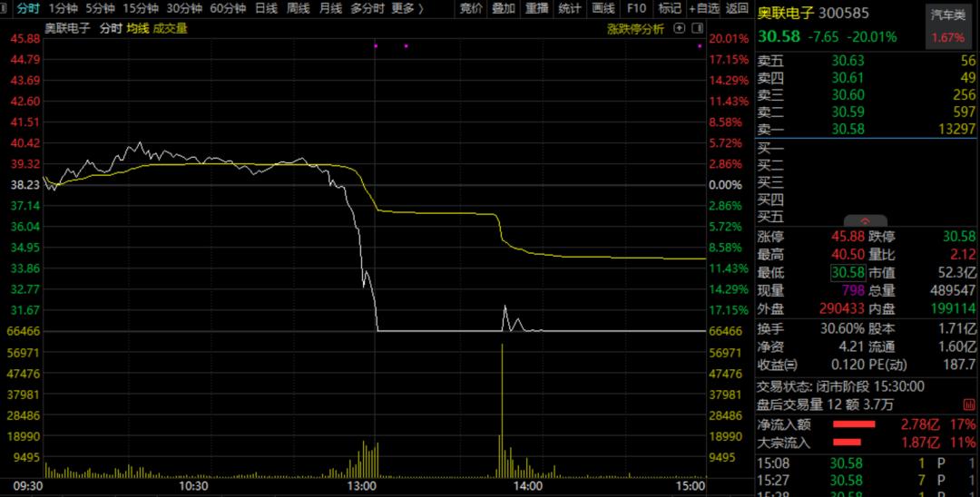This screenshot has height=497, width=980.
Task: Switch to the 5分钟 chart tab
Action: click(100, 8)
